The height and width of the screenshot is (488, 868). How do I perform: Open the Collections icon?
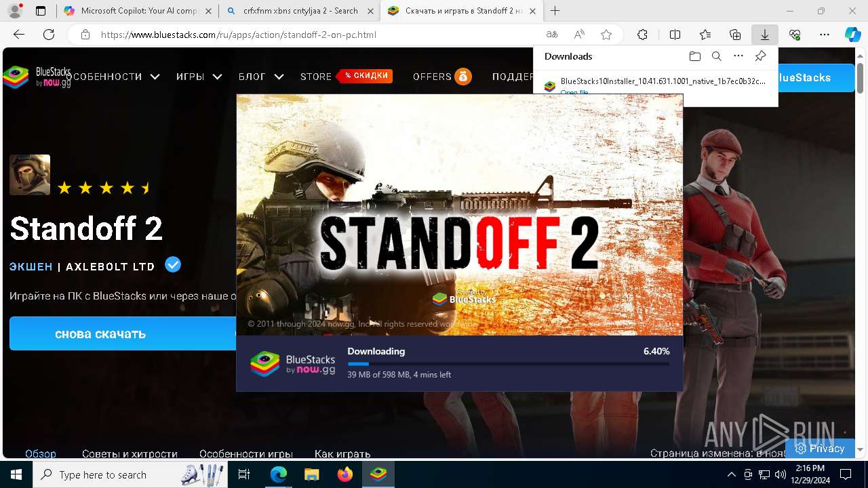pos(735,35)
